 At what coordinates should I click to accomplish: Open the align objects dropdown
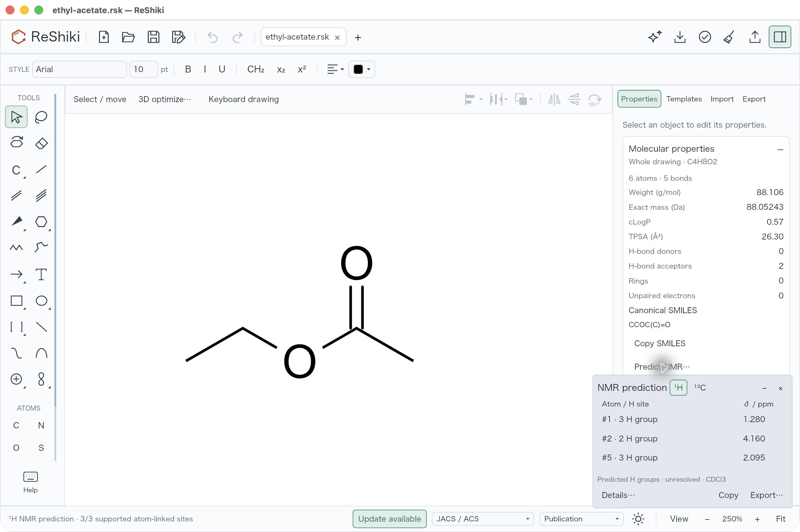[x=473, y=99]
